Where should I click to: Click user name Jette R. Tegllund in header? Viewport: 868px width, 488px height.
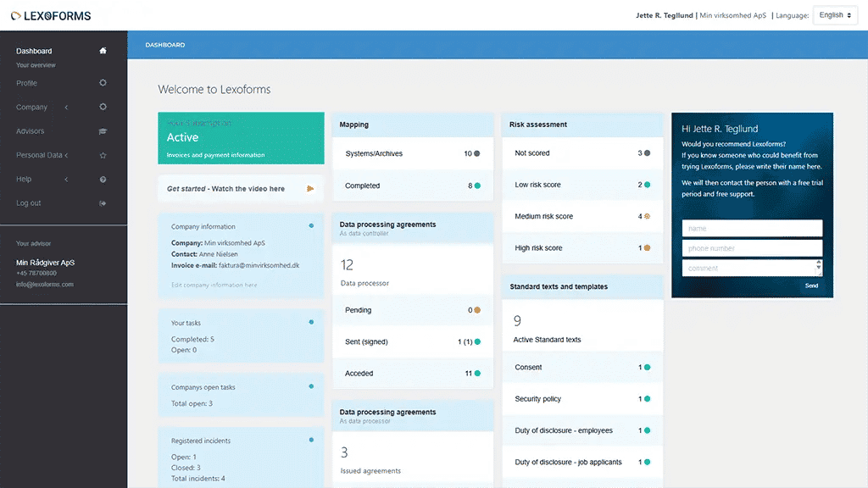[x=665, y=15]
